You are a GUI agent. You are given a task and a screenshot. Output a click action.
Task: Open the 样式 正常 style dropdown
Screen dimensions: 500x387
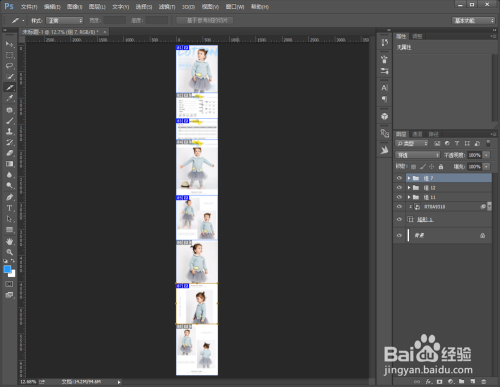tap(64, 21)
